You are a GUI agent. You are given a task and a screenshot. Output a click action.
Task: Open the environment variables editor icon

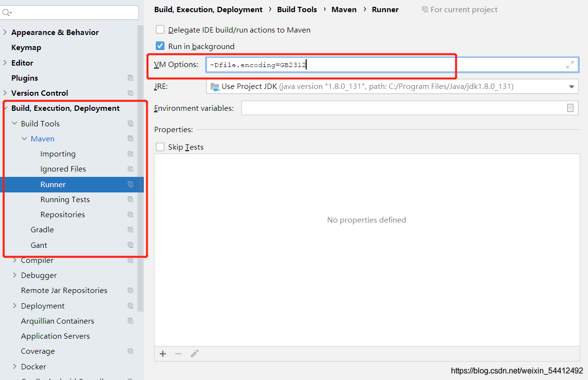tap(571, 108)
